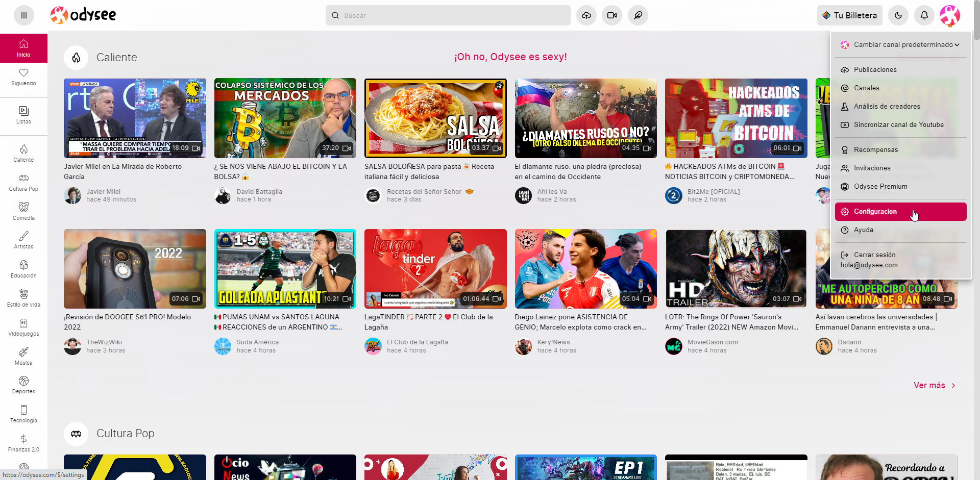Toggle the sidebar menu button
Viewport: 980px width, 480px height.
(x=24, y=15)
